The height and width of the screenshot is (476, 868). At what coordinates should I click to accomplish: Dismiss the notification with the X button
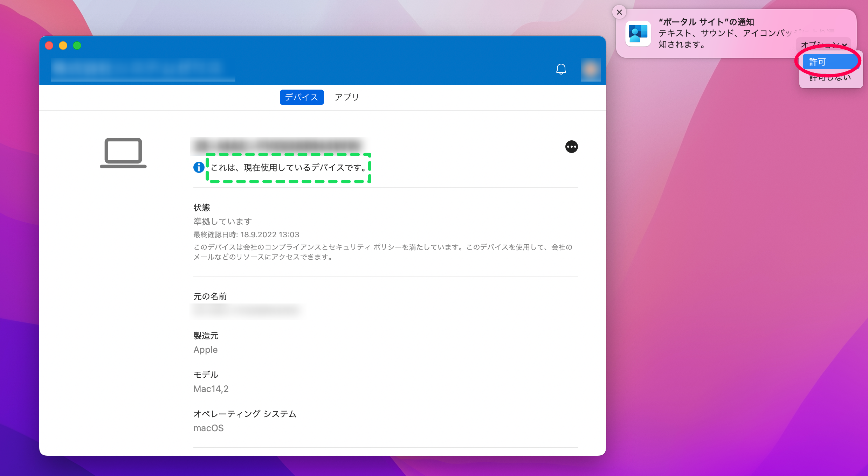pyautogui.click(x=619, y=12)
